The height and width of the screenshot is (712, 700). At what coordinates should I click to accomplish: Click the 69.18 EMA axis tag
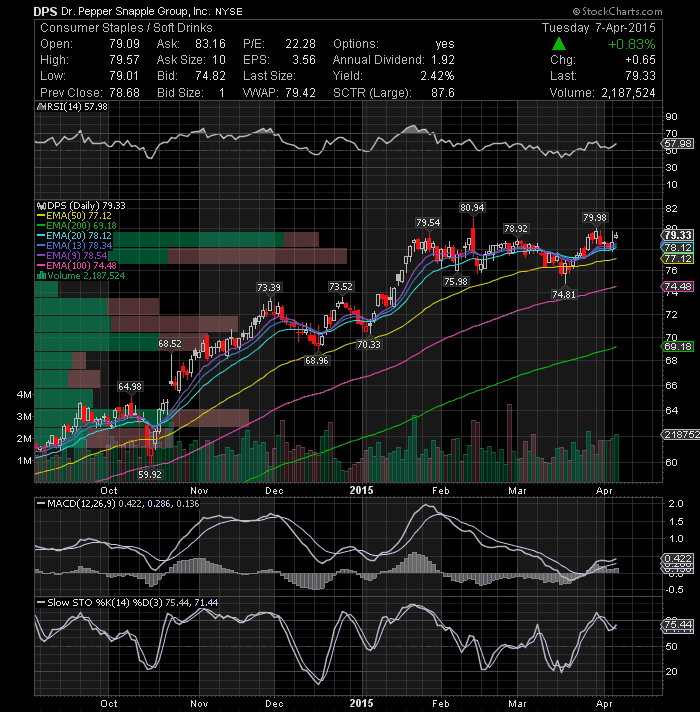(677, 347)
